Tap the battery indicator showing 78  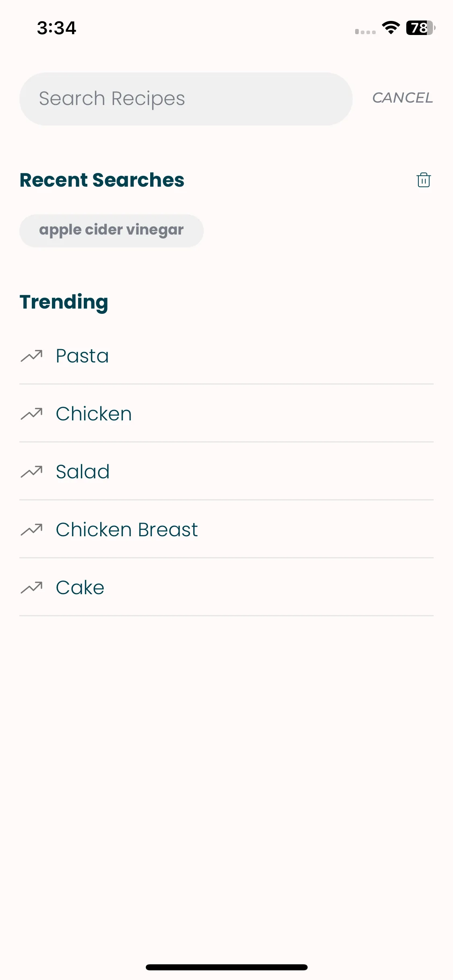(x=421, y=28)
